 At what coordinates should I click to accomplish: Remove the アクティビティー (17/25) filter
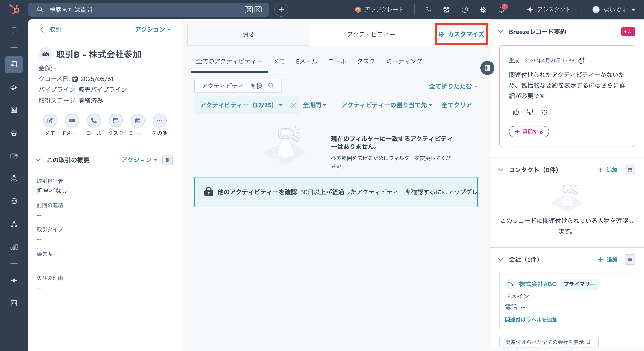pyautogui.click(x=293, y=105)
